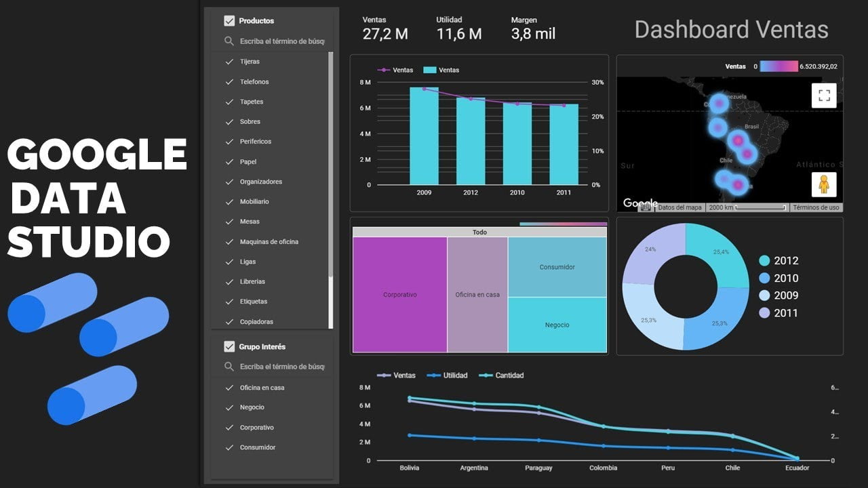Click the search magnifier in the Grupo Interés filter

(x=230, y=367)
